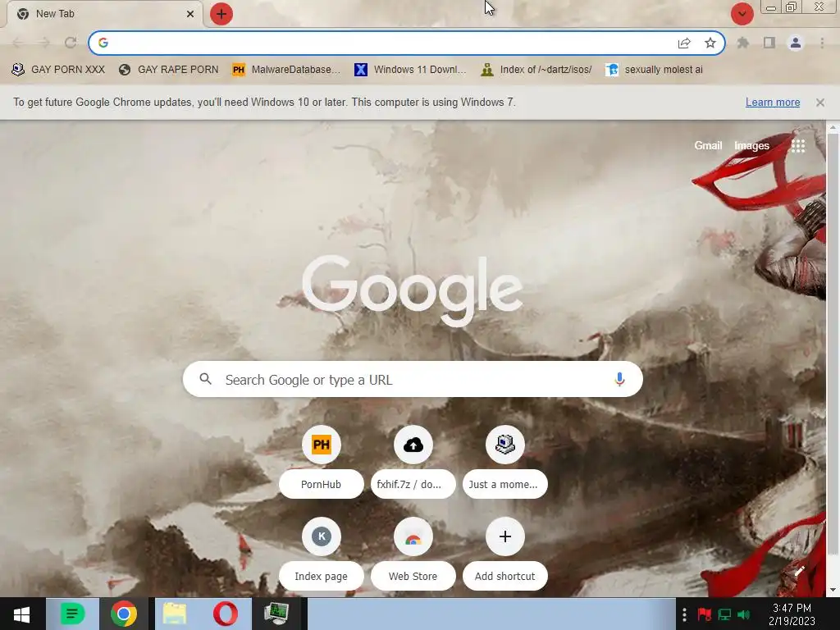
Task: Customize this page with the pencil icon
Action: (799, 571)
